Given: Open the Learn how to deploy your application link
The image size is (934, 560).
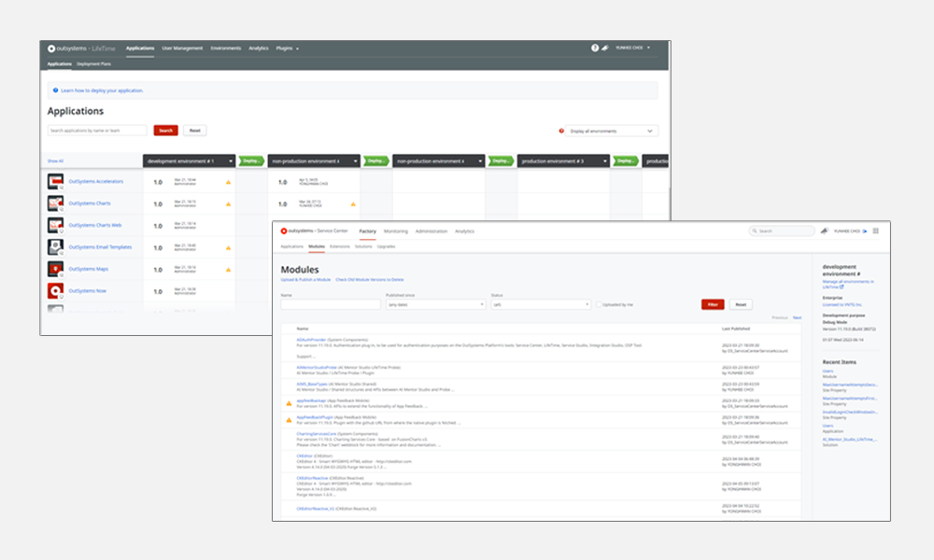Looking at the screenshot, I should coord(102,91).
